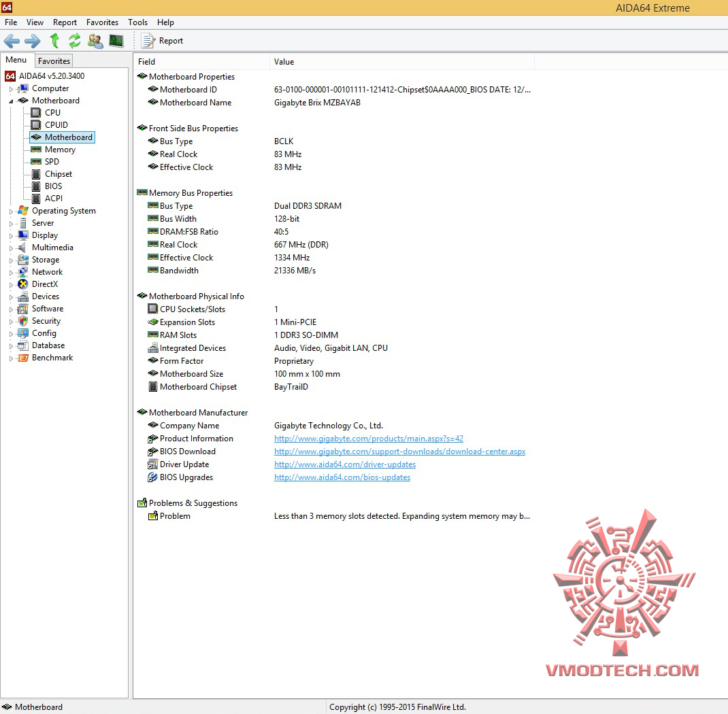Click the Field column header
The image size is (728, 714).
coord(201,62)
